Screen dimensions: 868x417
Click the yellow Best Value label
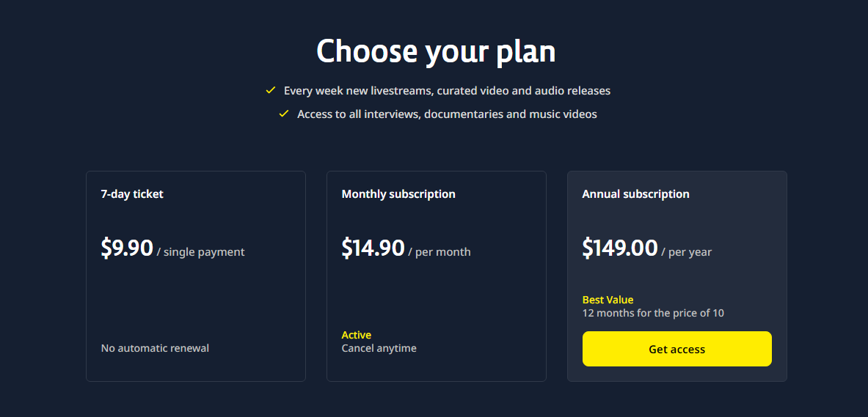608,300
